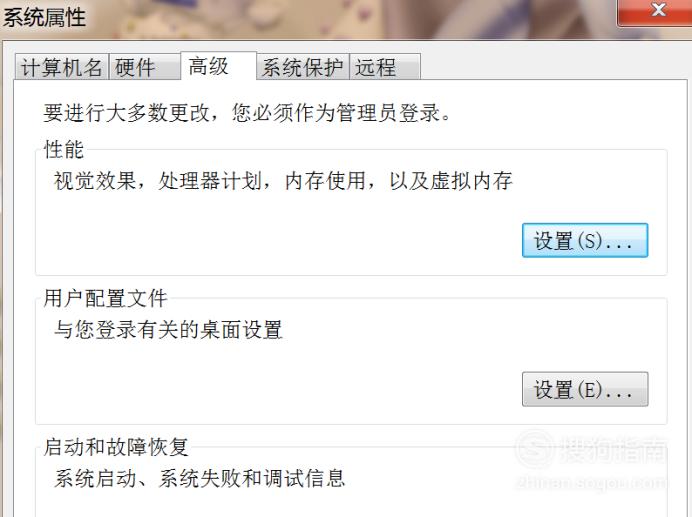Click the 性能 group box label
Viewport: 692px width, 517px height.
point(64,149)
